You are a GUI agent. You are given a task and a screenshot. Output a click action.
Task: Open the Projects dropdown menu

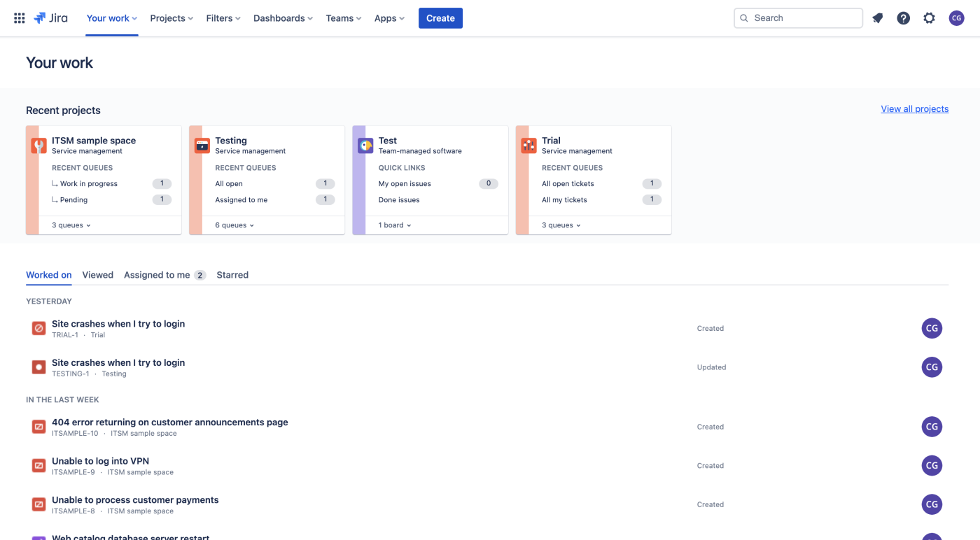(171, 18)
